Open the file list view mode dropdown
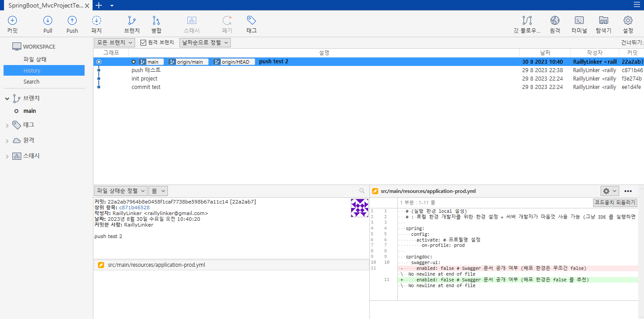Image resolution: width=644 pixels, height=319 pixels. pyautogui.click(x=158, y=191)
